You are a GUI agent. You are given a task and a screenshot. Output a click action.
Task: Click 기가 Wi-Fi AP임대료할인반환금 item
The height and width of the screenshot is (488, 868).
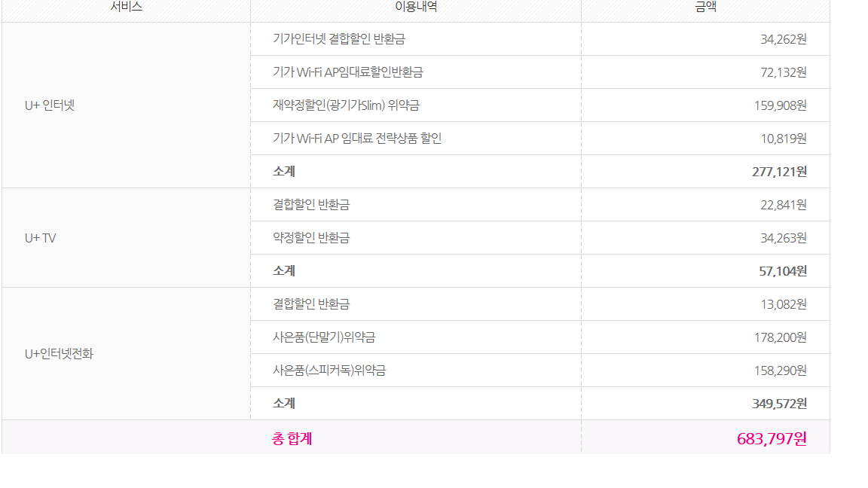348,72
